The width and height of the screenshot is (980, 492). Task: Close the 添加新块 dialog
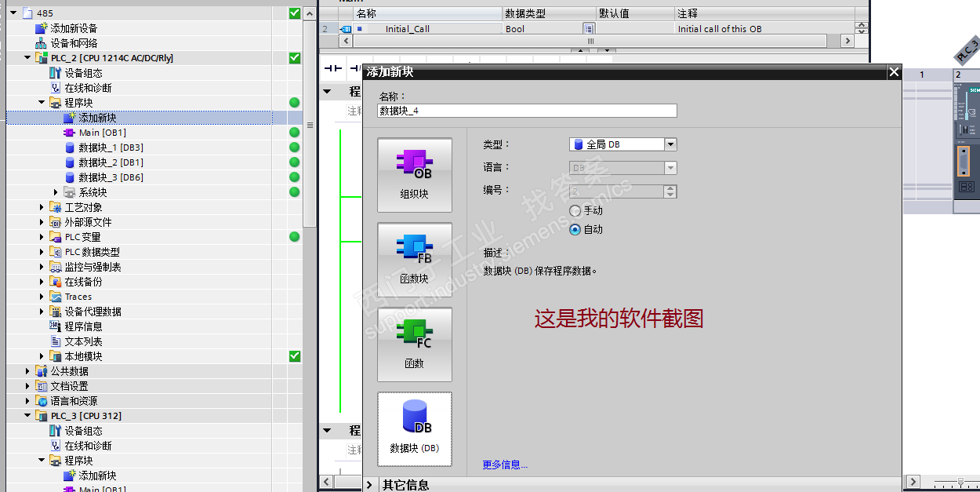(x=894, y=72)
